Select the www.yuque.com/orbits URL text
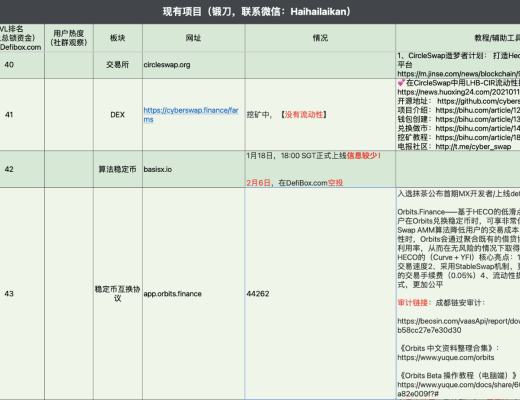 [x=446, y=357]
